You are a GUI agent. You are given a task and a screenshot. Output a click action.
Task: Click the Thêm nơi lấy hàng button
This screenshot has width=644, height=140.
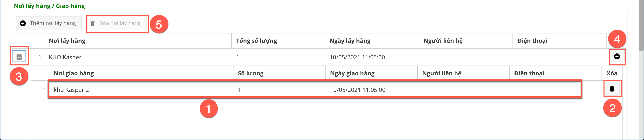point(49,23)
